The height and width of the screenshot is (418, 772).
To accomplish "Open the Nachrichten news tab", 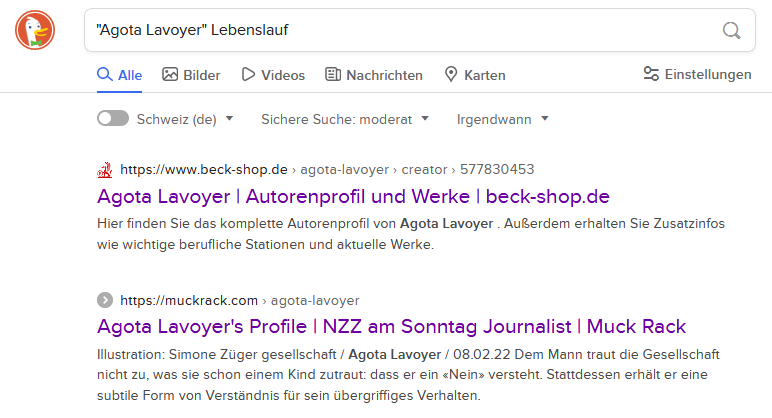I will (373, 75).
